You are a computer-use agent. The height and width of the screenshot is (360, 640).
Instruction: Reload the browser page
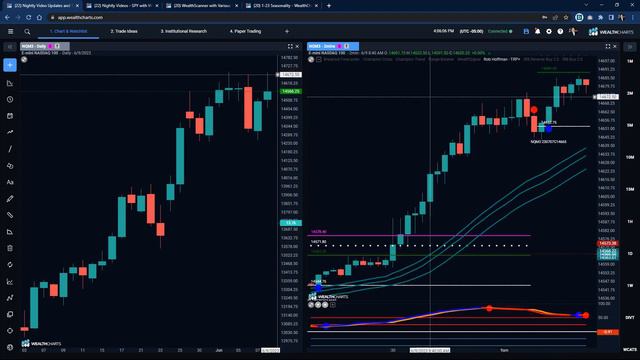pyautogui.click(x=29, y=18)
